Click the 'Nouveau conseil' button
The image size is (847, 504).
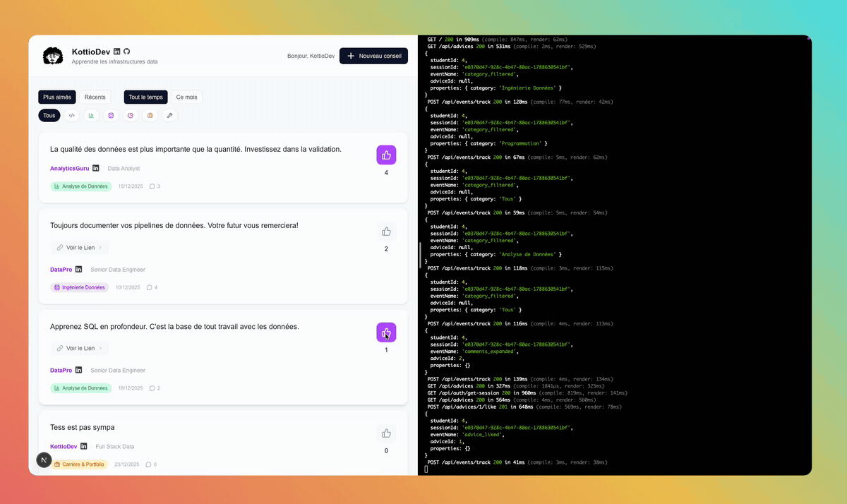click(373, 56)
